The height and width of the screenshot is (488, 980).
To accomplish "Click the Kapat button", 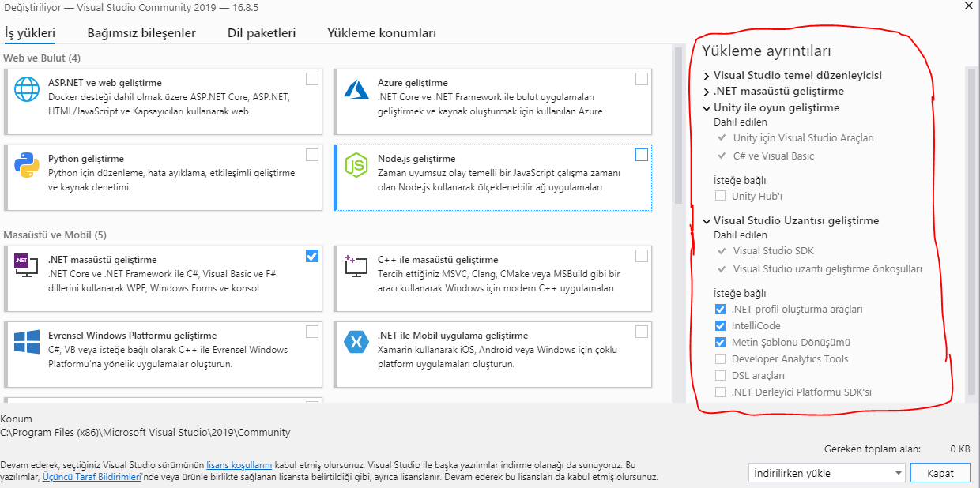I will 940,473.
